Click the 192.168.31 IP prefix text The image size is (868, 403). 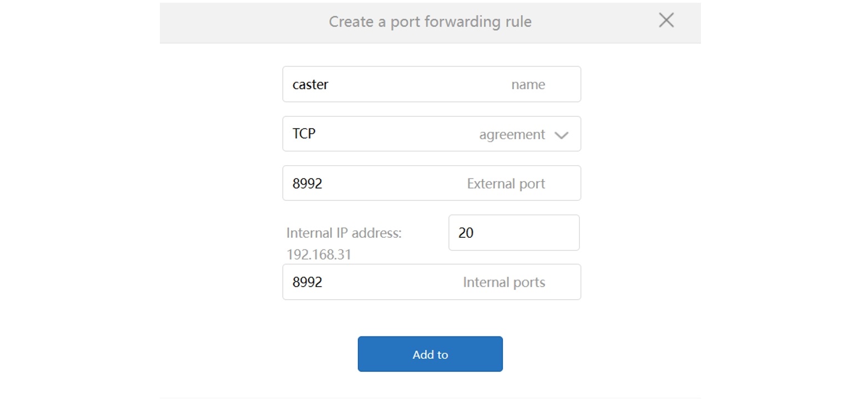click(x=319, y=254)
